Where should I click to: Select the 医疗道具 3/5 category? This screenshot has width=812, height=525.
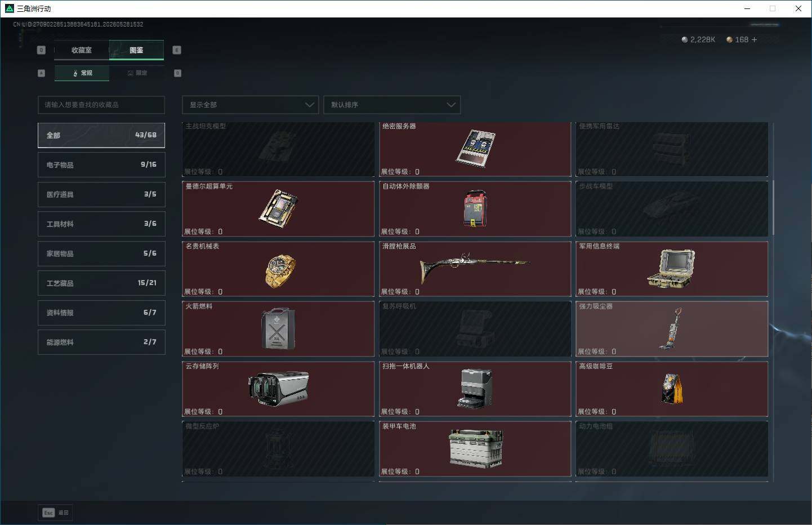[101, 194]
